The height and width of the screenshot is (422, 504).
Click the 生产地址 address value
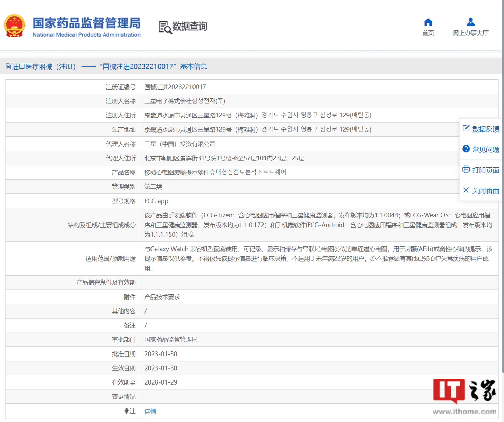coord(258,129)
